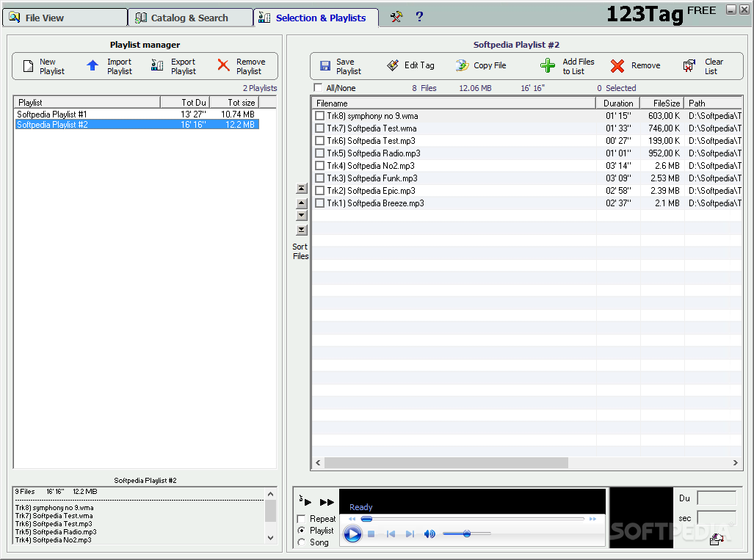The height and width of the screenshot is (560, 754).
Task: Click the file list horizontal scrollbar thumb
Action: coord(446,462)
